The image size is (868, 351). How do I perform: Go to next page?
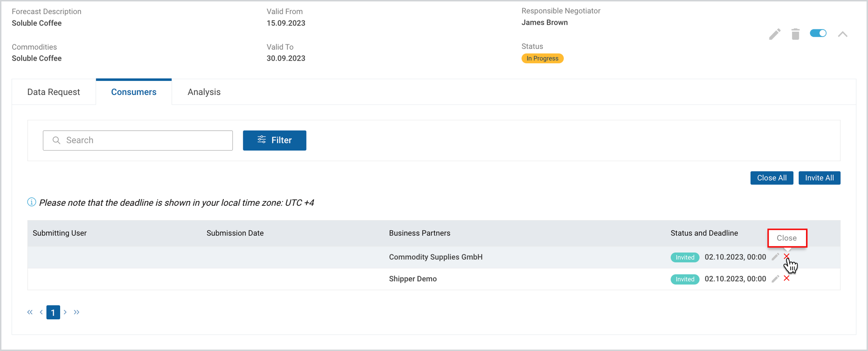click(65, 312)
